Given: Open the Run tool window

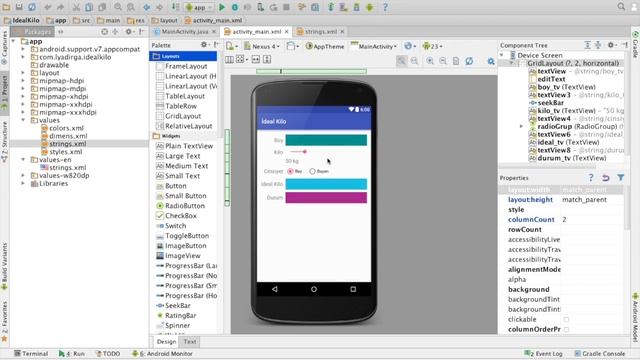Looking at the screenshot, I should (71, 353).
